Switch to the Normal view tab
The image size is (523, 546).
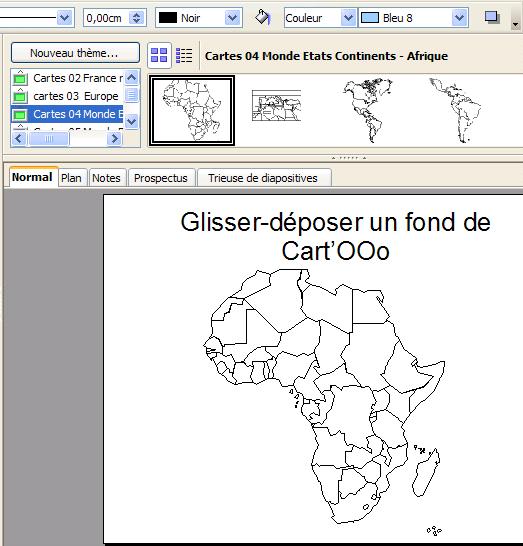32,177
